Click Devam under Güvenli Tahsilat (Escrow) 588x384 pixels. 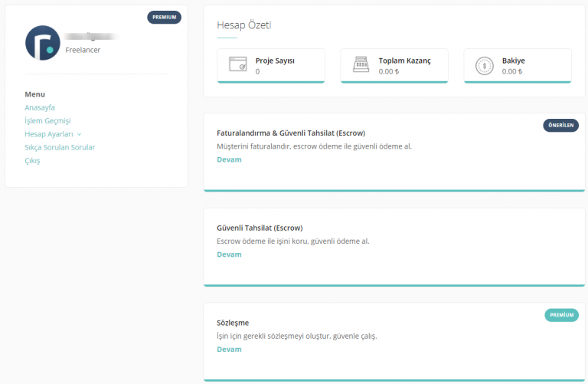tap(229, 254)
